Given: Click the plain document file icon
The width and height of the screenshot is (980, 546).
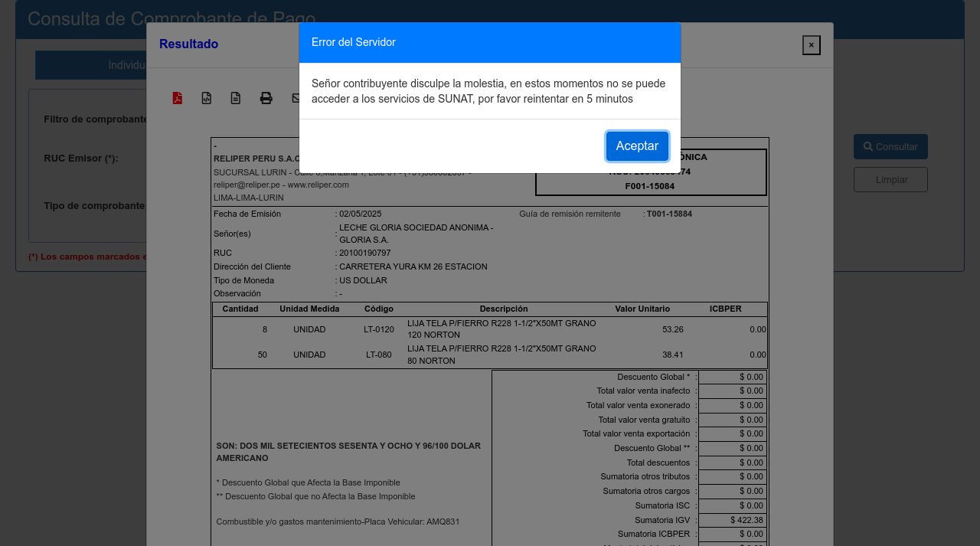Looking at the screenshot, I should [236, 98].
